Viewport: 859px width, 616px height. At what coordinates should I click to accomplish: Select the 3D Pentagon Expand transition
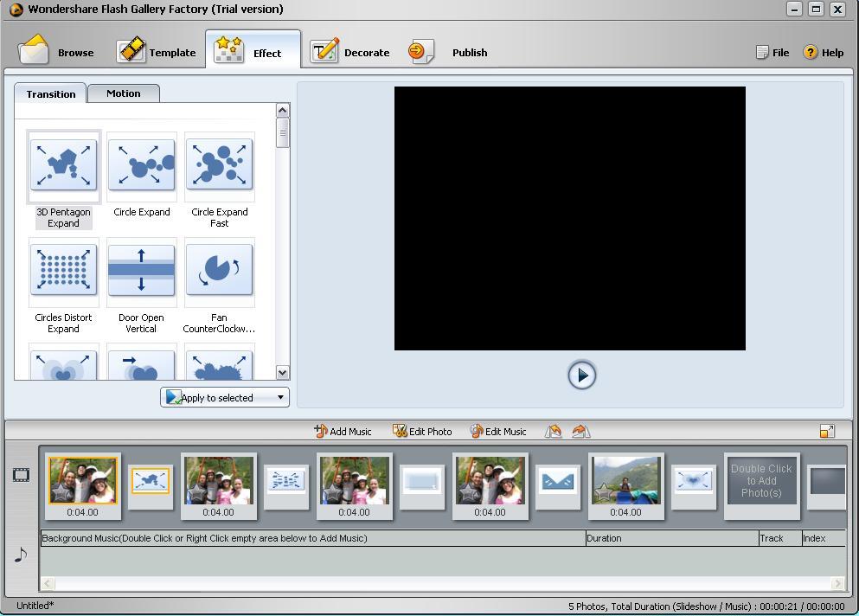63,165
